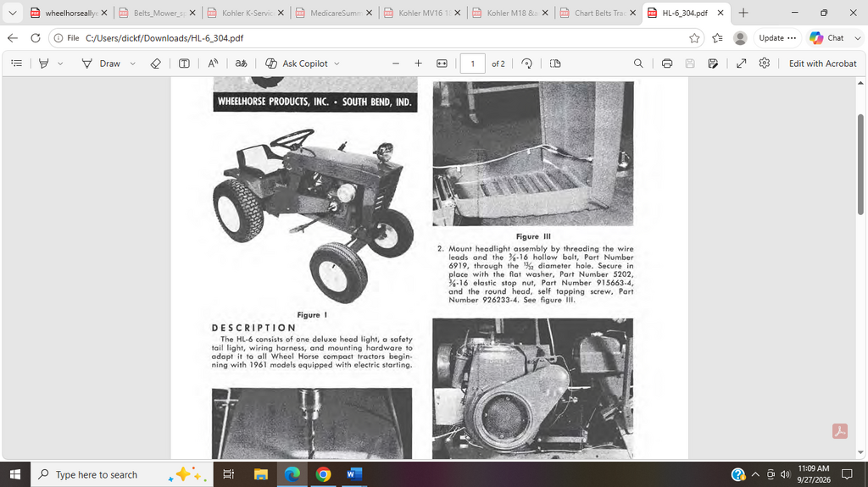Image resolution: width=868 pixels, height=487 pixels.
Task: Open the volume control
Action: coord(785,474)
